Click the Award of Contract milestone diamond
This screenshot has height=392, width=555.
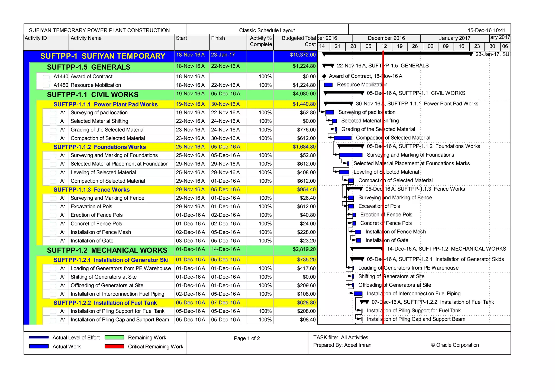[x=324, y=76]
